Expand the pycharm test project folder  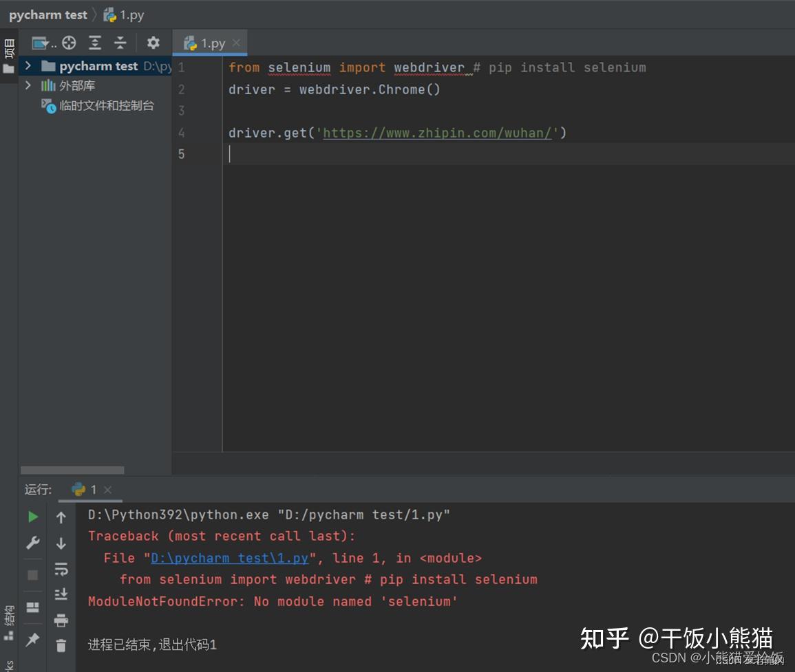(x=29, y=66)
